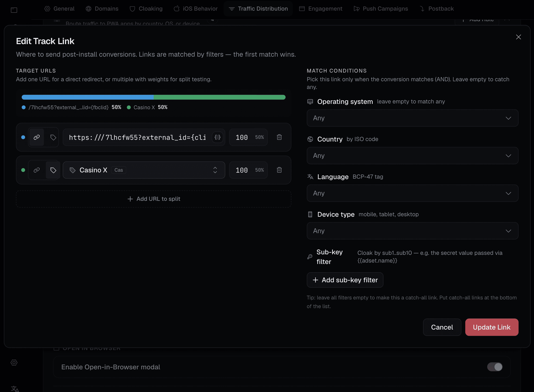The width and height of the screenshot is (534, 392).
Task: Toggle sidebar panel icon at top left
Action: [x=14, y=10]
